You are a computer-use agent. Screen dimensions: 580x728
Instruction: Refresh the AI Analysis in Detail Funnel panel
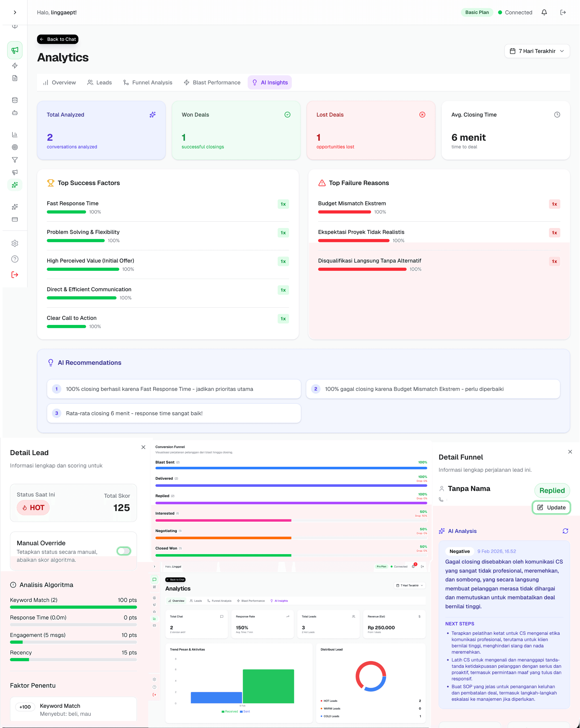tap(566, 531)
